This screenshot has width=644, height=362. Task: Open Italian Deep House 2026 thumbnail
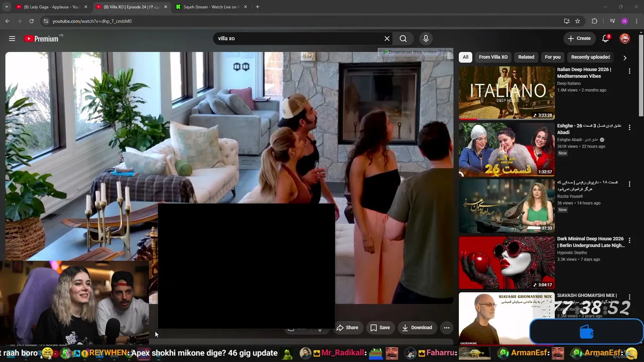(507, 93)
